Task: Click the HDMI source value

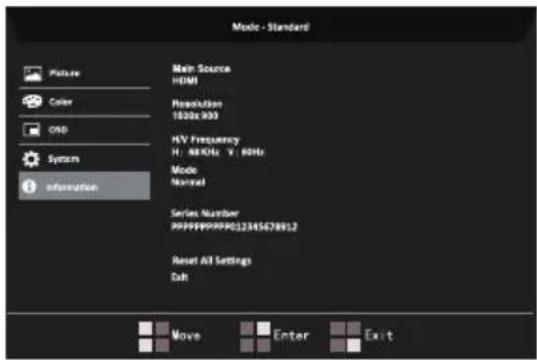Action: (185, 80)
